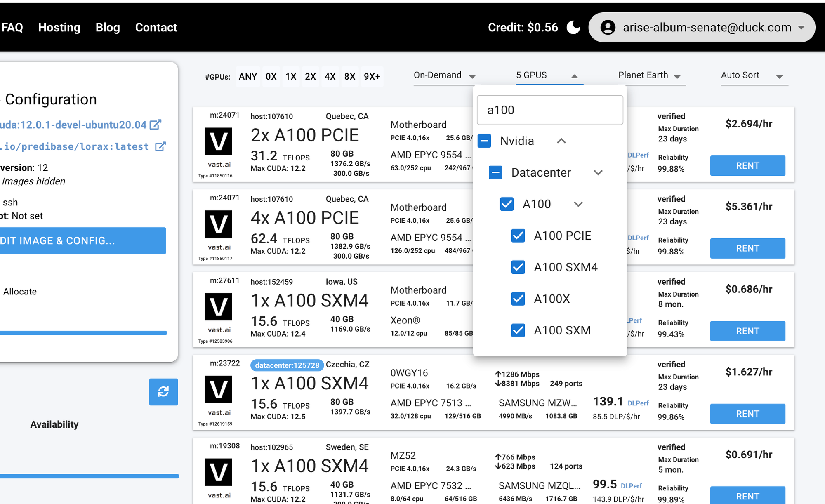The image size is (825, 504).
Task: Click the account avatar icon
Action: point(608,27)
